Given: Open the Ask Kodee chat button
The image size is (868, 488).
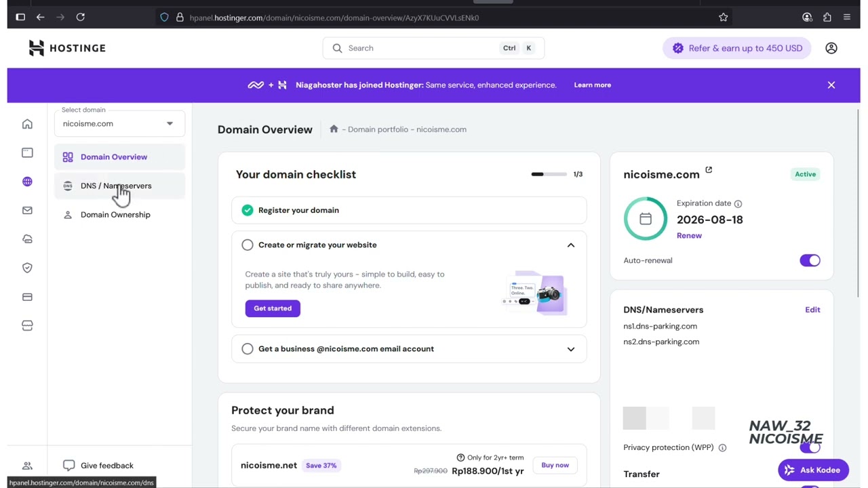Looking at the screenshot, I should click(813, 470).
